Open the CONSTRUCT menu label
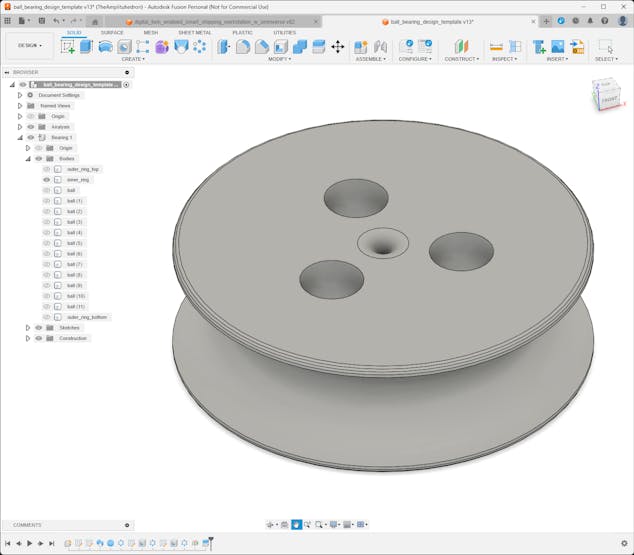Screen dimensions: 634x555 point(461,59)
